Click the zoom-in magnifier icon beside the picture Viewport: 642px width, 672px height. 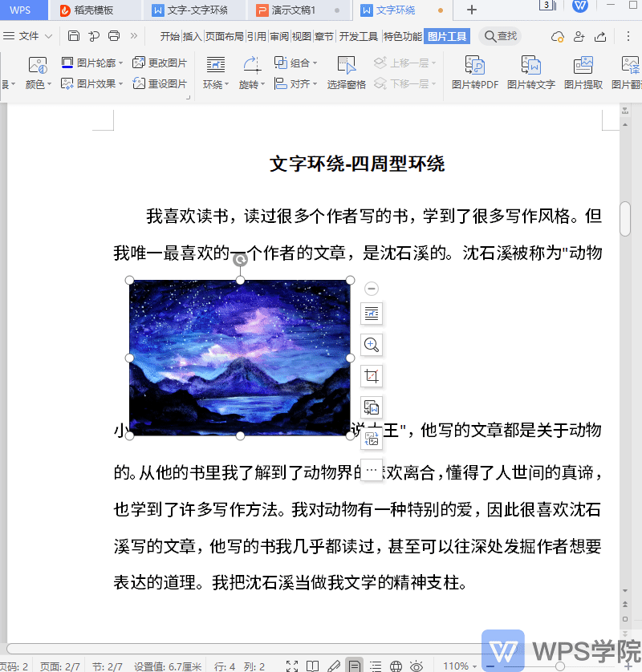pyautogui.click(x=372, y=345)
